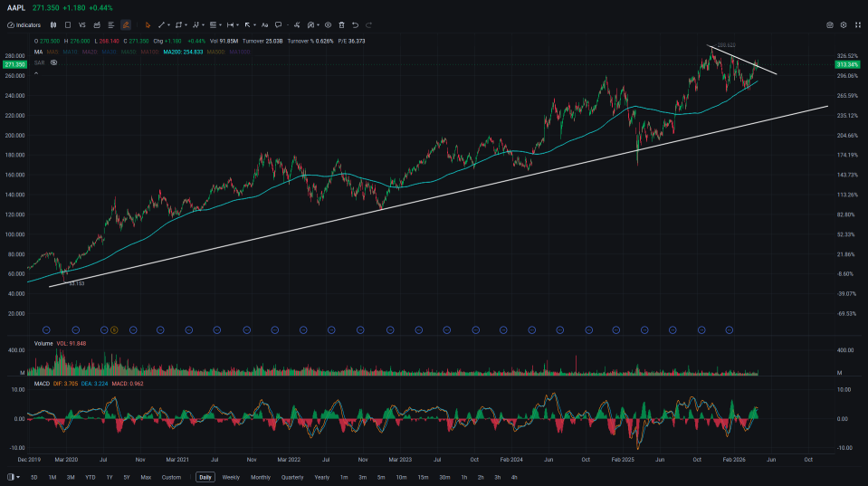
Task: Toggle the highlighted drawing pencil tool
Action: pyautogui.click(x=126, y=25)
